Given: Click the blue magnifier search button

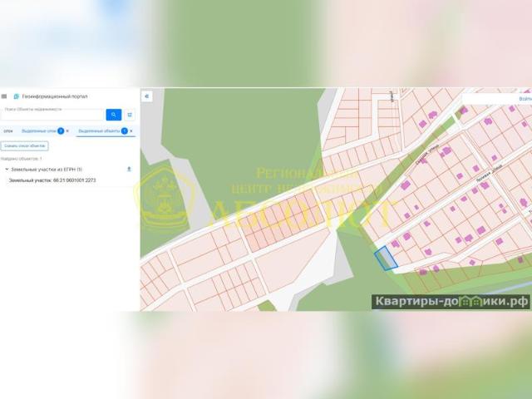Looking at the screenshot, I should coord(114,115).
